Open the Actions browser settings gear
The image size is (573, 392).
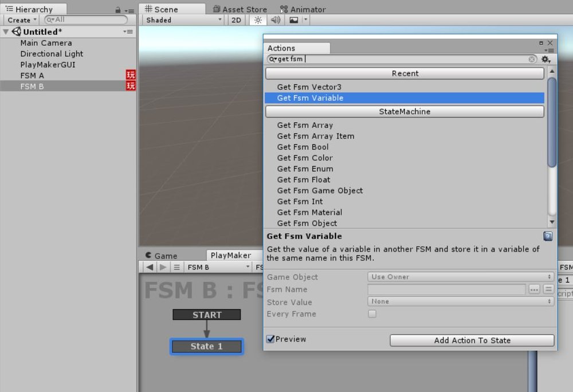[546, 59]
